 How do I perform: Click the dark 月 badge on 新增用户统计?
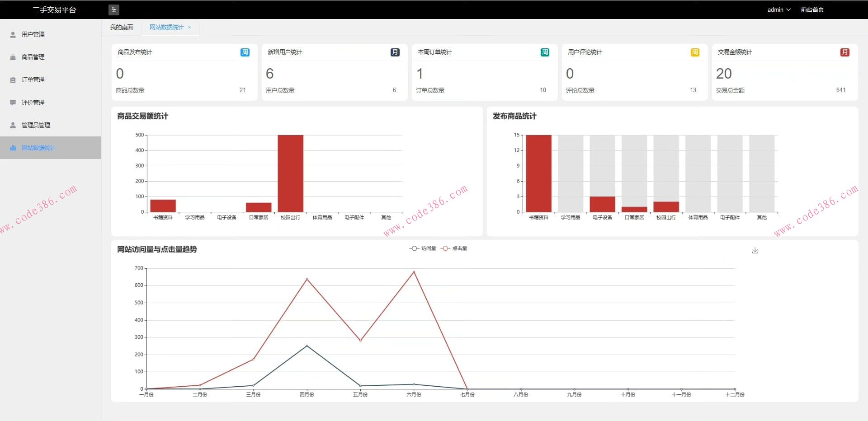395,52
